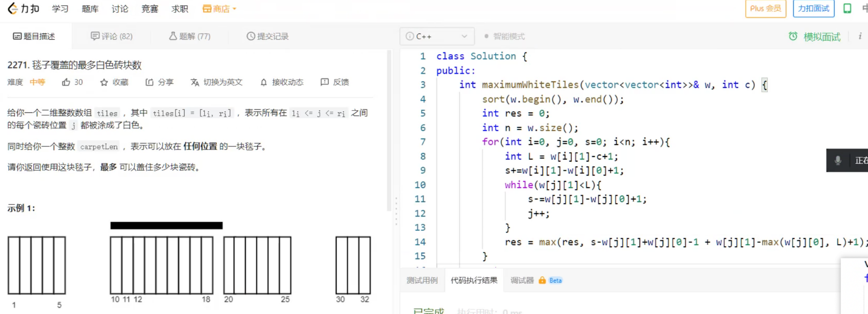868x314 pixels.
Task: Click the 力扣面试 button
Action: pos(813,8)
